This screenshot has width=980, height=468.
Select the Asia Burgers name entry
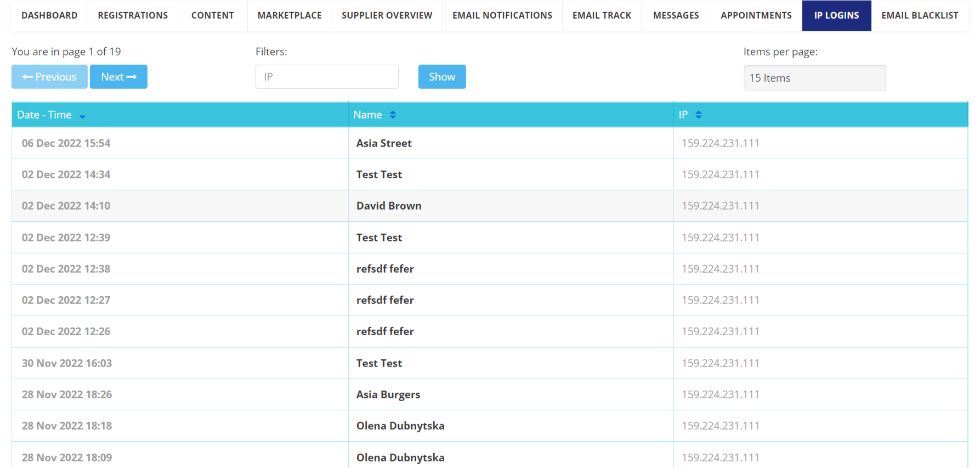click(388, 394)
